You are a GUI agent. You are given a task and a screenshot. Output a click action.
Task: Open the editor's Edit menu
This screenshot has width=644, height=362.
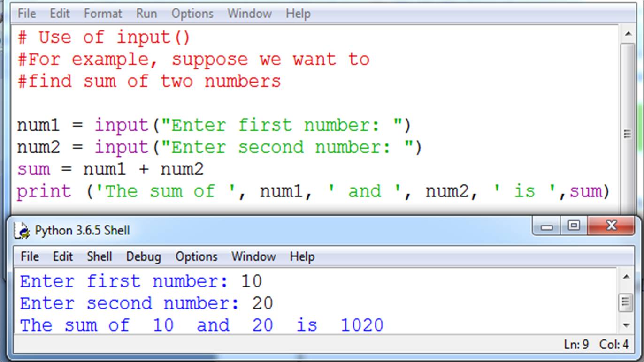[x=60, y=14]
